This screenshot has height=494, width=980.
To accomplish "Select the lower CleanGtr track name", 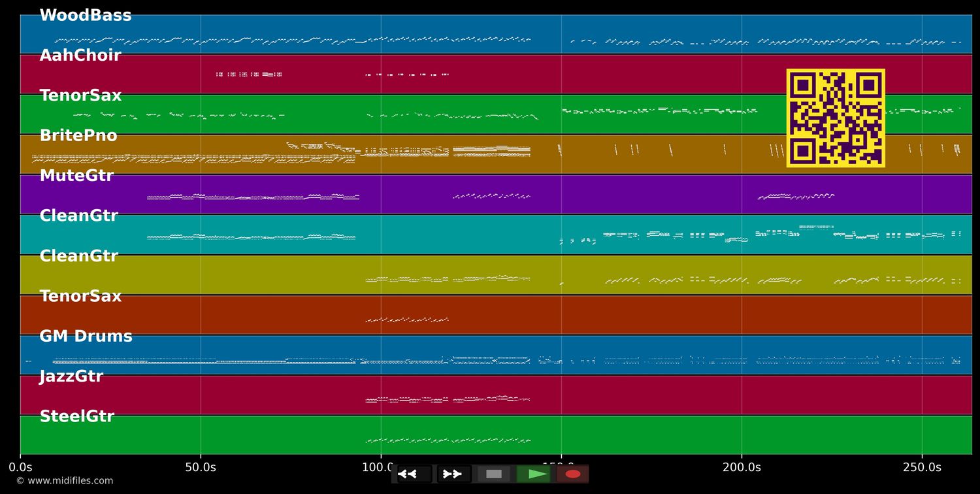I will 78,255.
